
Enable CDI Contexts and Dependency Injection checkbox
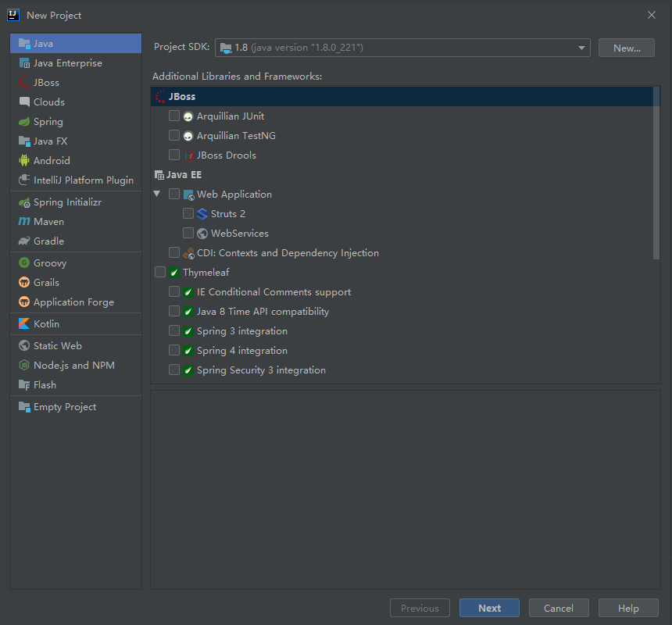click(174, 253)
